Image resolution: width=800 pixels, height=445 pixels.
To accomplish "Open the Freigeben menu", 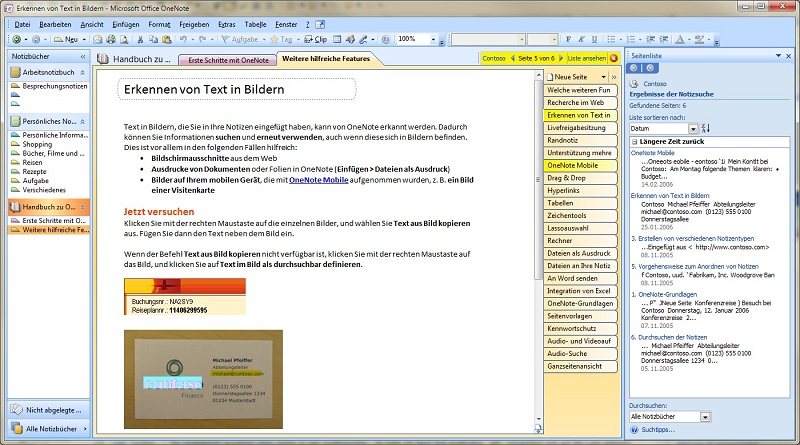I will pos(194,24).
